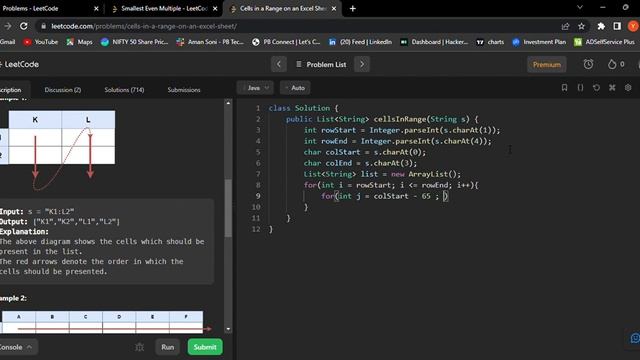Click the Example 1 K and L cells diagram
The height and width of the screenshot is (360, 640).
pyautogui.click(x=58, y=150)
